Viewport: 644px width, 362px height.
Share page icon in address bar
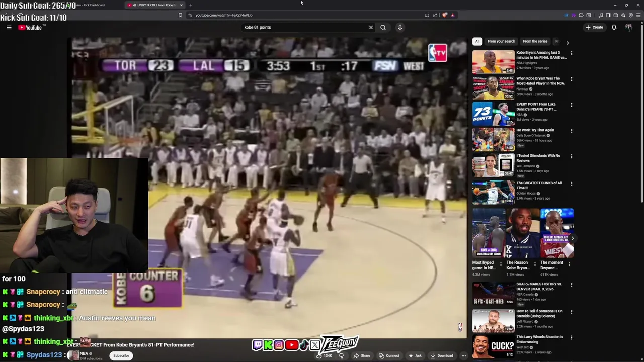435,15
